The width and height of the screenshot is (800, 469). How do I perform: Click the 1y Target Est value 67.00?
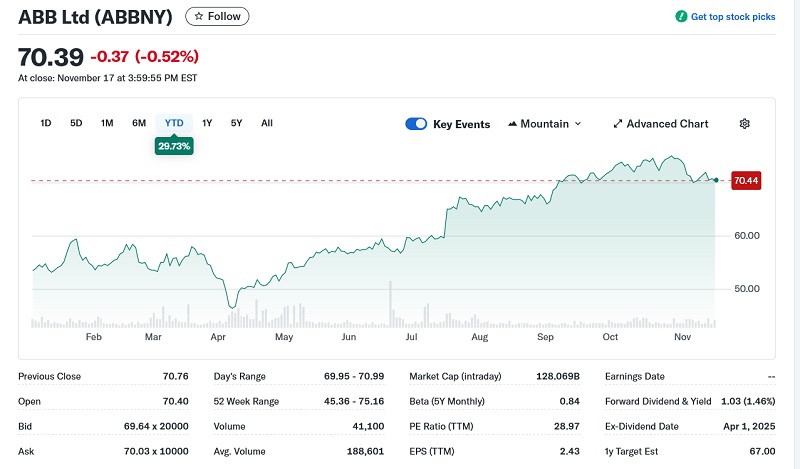pos(762,452)
